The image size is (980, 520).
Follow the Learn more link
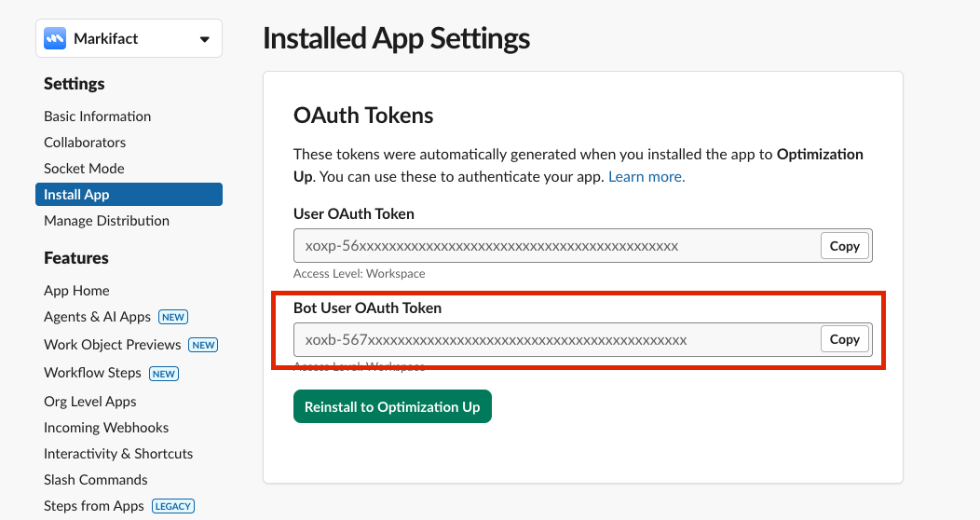(647, 177)
